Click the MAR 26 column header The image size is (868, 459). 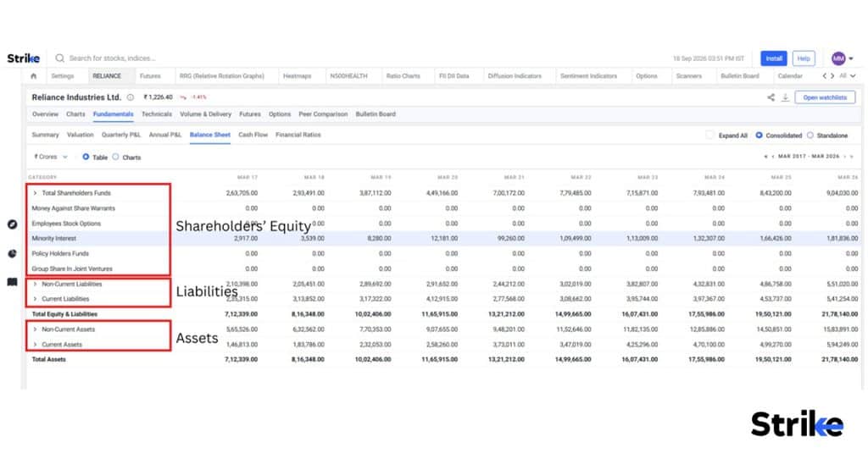click(x=848, y=177)
